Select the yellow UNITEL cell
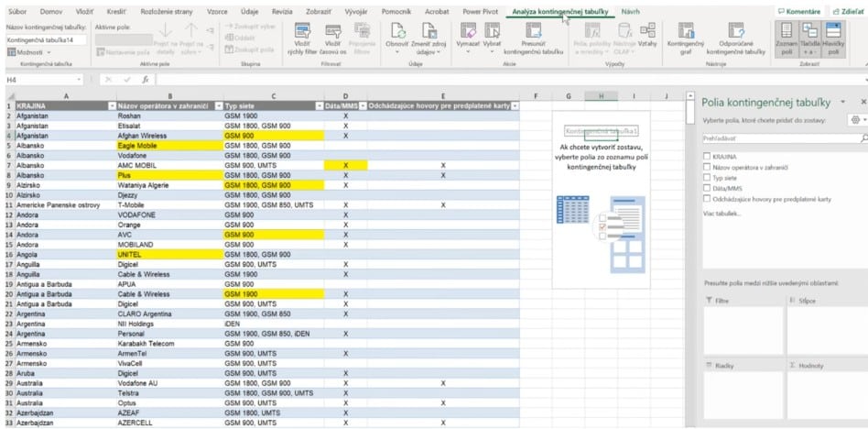 pyautogui.click(x=169, y=255)
